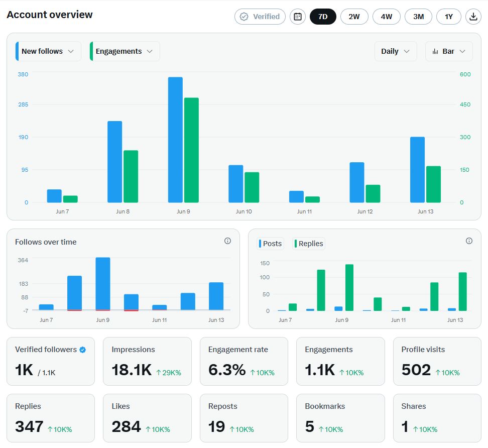Viewport: 488px width, 448px height.
Task: Open the Verified followers 1K card
Action: tap(51, 361)
